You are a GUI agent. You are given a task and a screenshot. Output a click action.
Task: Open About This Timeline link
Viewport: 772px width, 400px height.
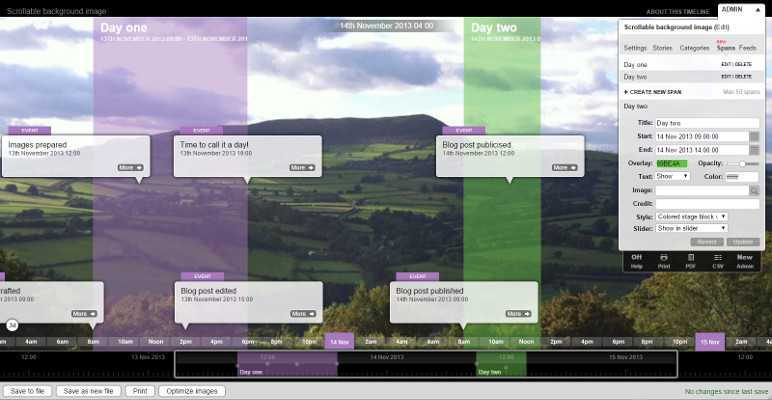pos(677,12)
